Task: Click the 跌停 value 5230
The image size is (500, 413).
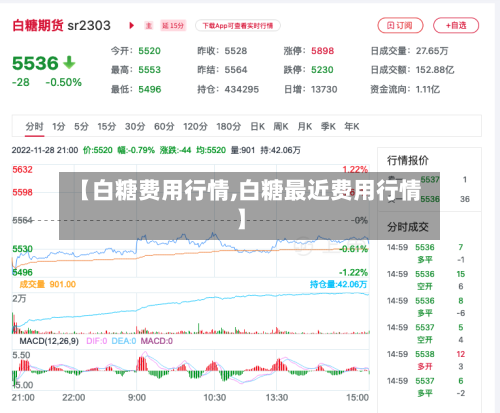Action: pyautogui.click(x=322, y=70)
